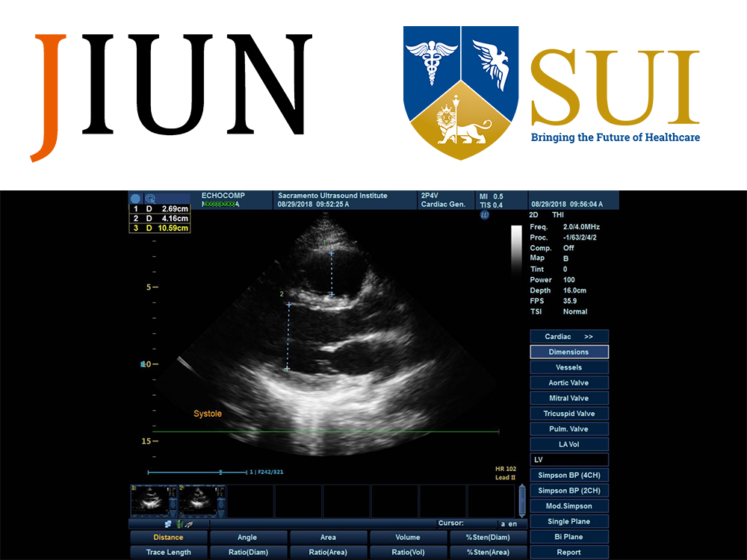The height and width of the screenshot is (560, 747).
Task: Select the Area measurement tool
Action: coord(328,537)
